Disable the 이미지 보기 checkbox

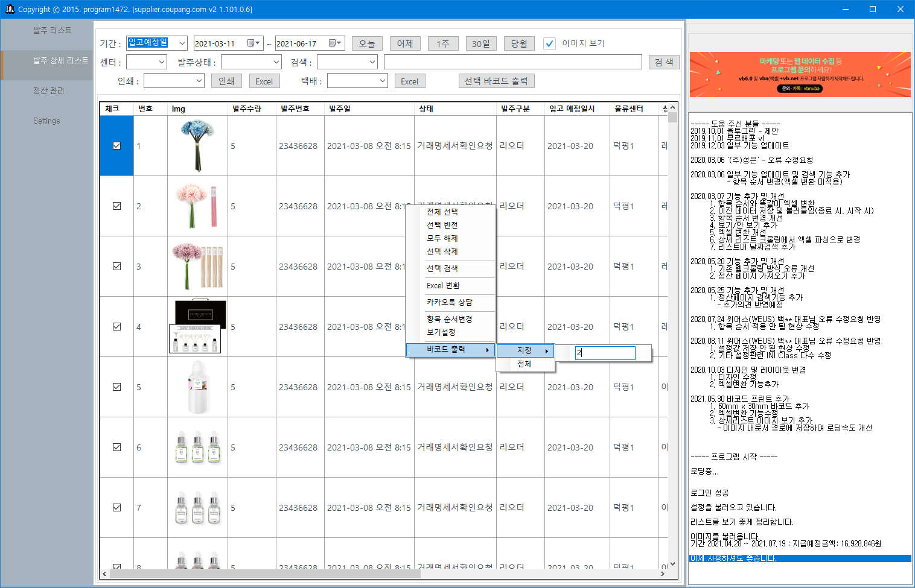tap(549, 43)
